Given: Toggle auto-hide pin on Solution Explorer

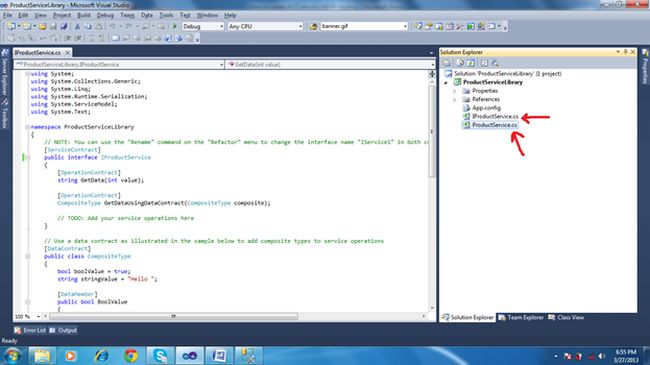Looking at the screenshot, I should click(626, 52).
